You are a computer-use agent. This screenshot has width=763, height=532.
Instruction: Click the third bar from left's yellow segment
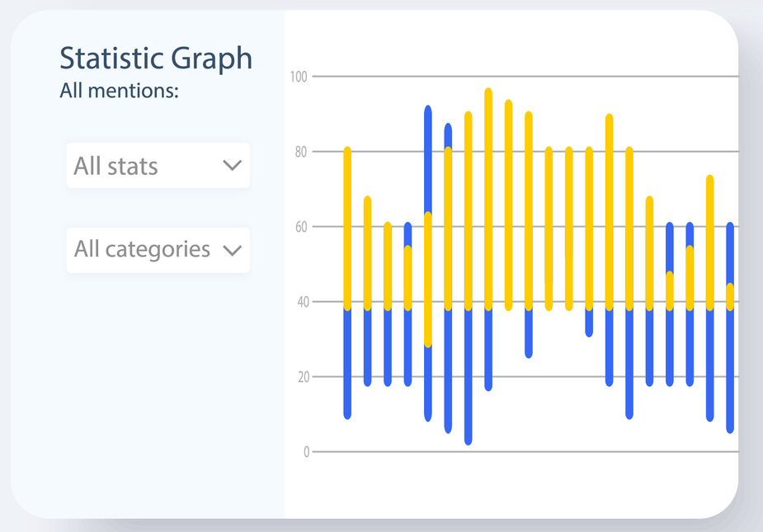point(388,264)
